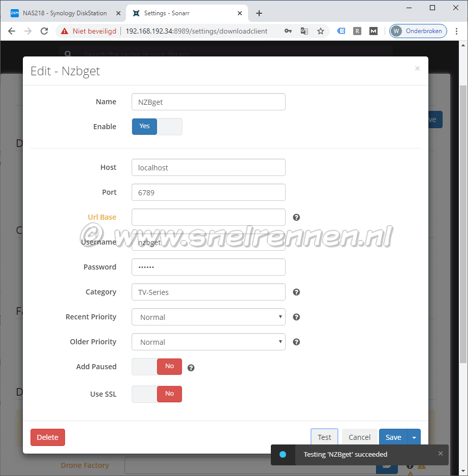The image size is (468, 476).
Task: Click the Password input field
Action: tap(208, 267)
